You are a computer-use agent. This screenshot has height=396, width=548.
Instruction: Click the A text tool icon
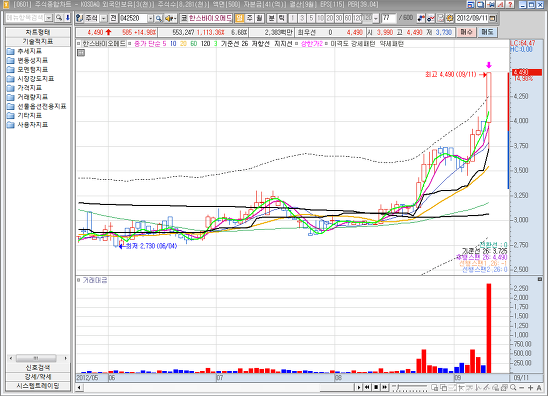(x=539, y=388)
